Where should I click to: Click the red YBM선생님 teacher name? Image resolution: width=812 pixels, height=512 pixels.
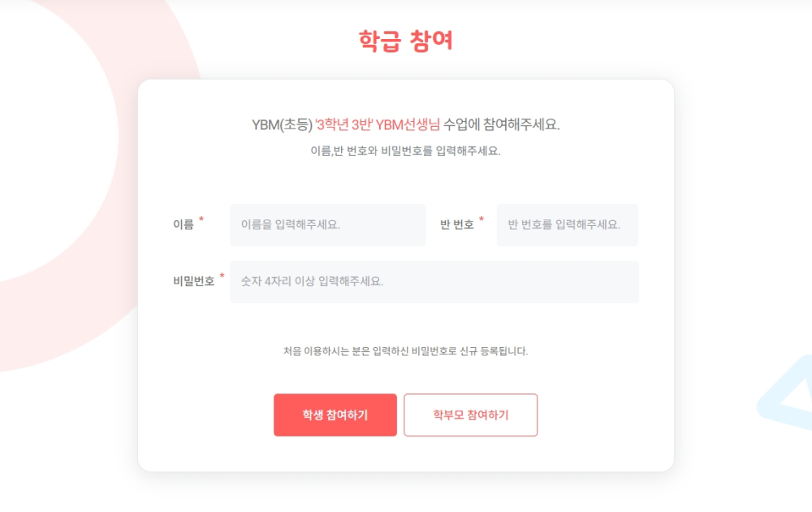(408, 125)
